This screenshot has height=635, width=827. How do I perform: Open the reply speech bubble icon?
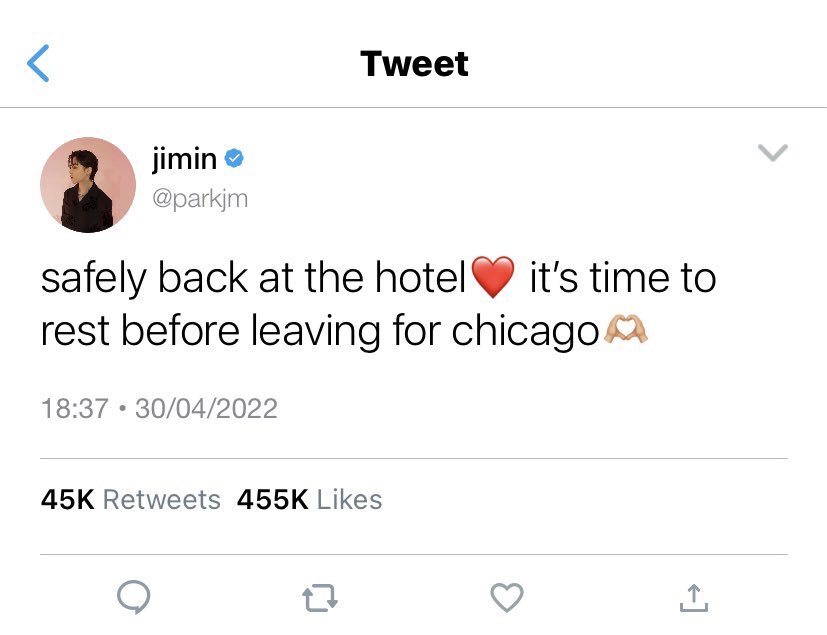click(133, 597)
